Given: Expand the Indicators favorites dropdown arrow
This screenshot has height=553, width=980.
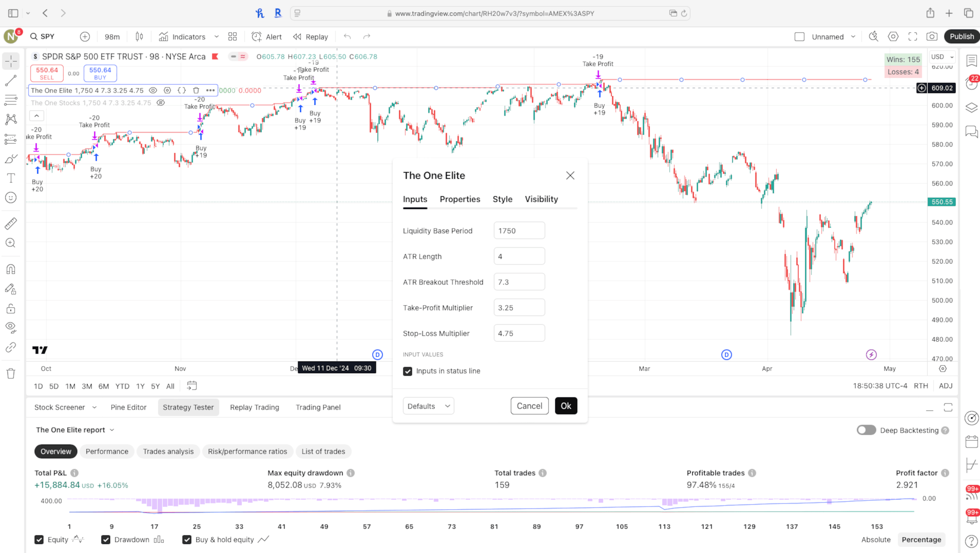Looking at the screenshot, I should 216,37.
